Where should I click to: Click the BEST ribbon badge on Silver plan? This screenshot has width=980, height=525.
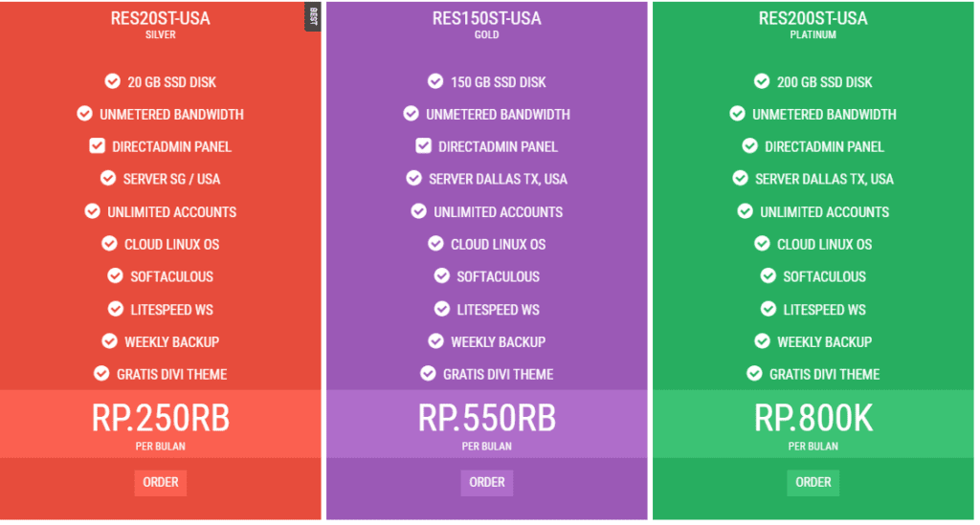[x=313, y=16]
